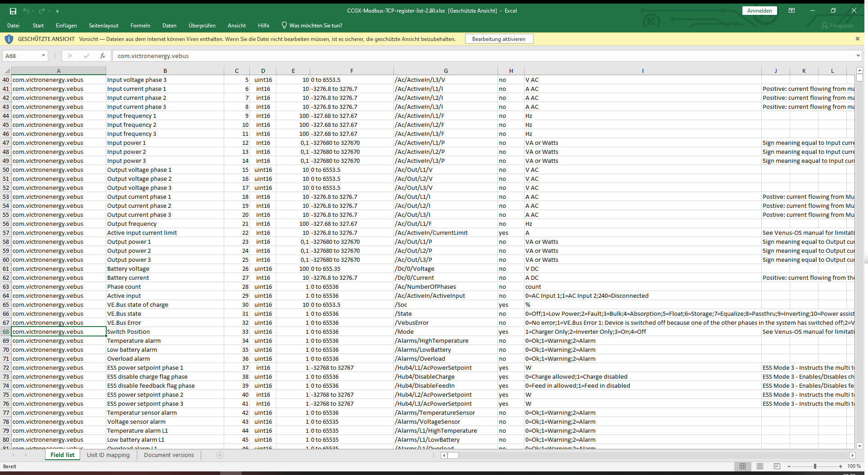Image resolution: width=868 pixels, height=475 pixels.
Task: Click the protected view shield icon
Action: coord(9,39)
